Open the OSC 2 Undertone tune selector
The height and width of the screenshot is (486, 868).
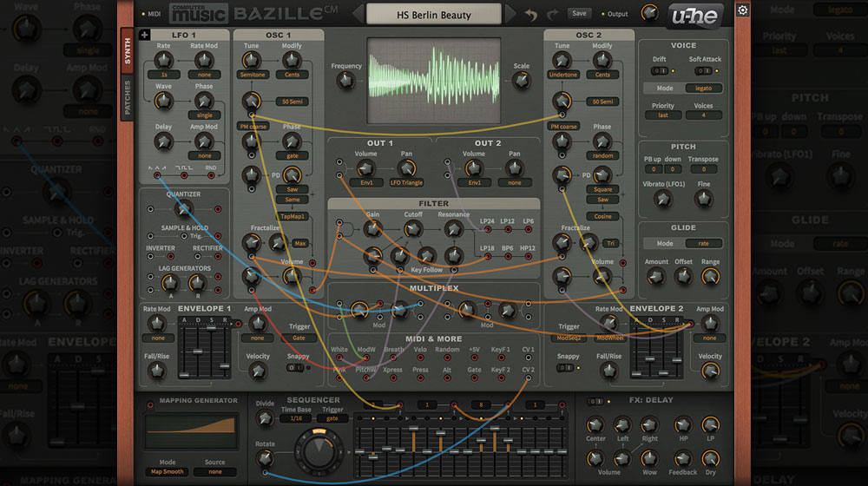[563, 75]
